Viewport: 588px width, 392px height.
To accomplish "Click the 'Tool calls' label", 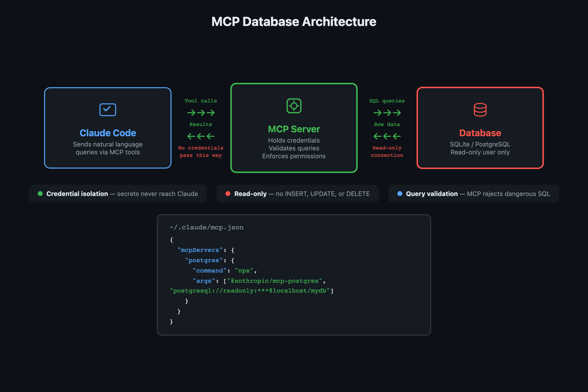I will [201, 101].
